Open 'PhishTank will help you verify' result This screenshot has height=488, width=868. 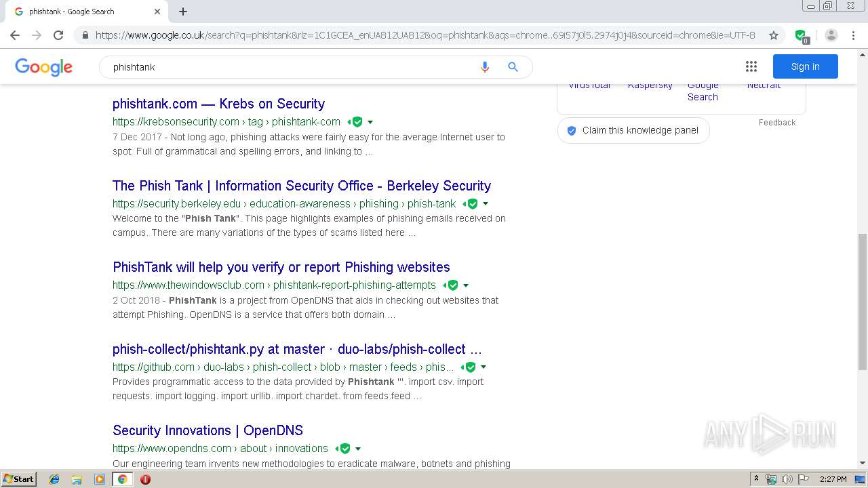(x=281, y=267)
